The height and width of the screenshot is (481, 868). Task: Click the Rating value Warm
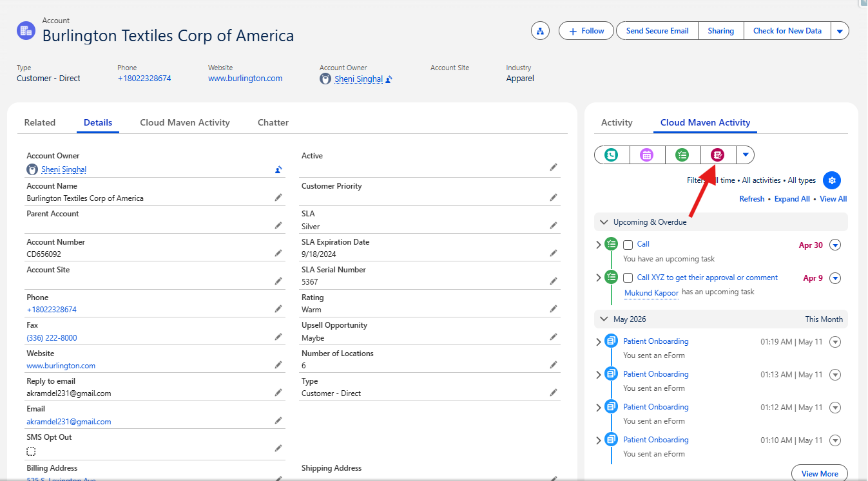(311, 310)
